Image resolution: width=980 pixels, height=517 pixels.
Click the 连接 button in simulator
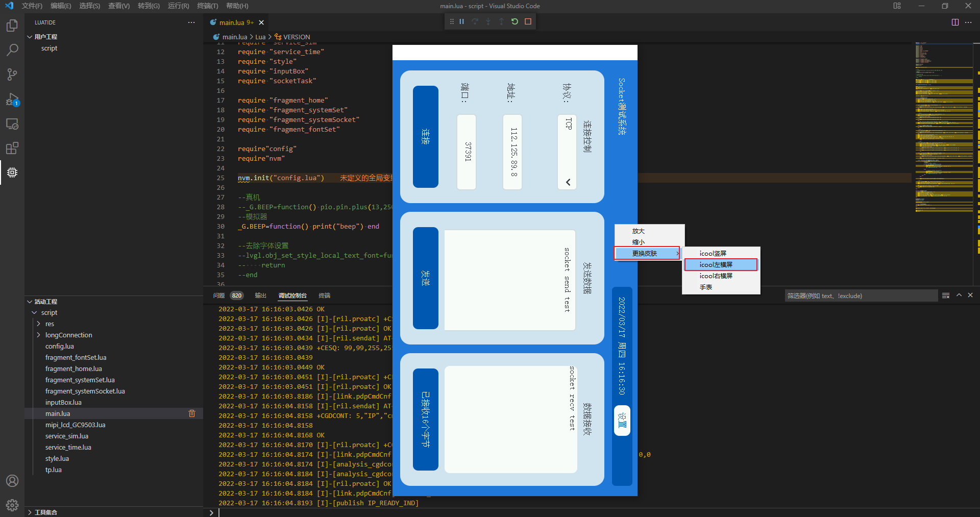point(426,137)
